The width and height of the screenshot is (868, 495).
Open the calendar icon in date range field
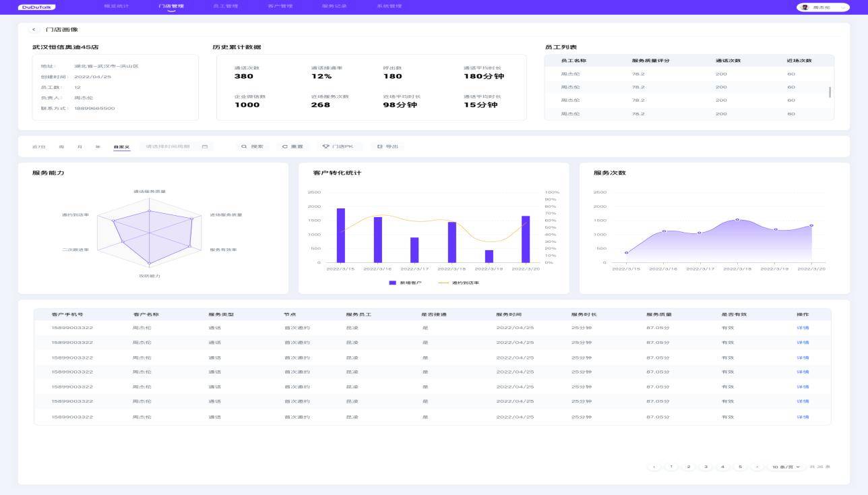point(205,146)
